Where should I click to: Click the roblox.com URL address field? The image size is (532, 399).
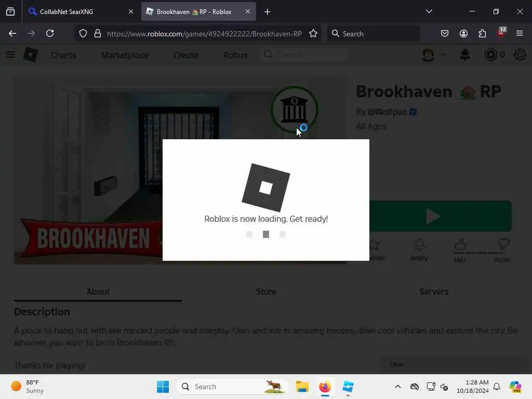point(204,34)
